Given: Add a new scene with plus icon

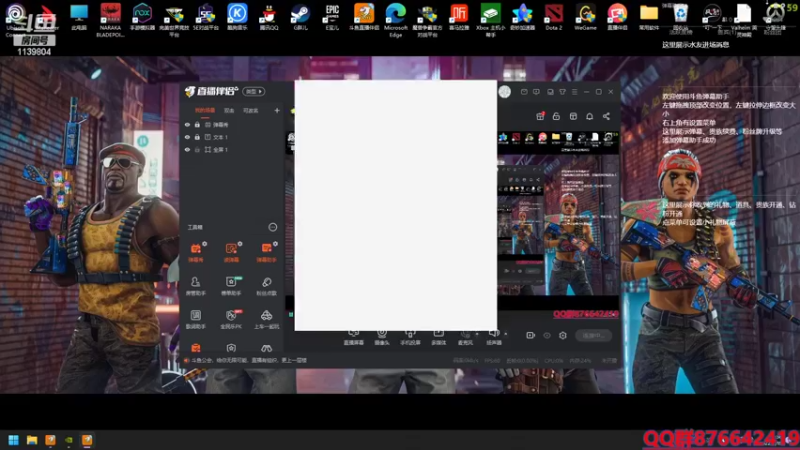Looking at the screenshot, I should (x=277, y=110).
